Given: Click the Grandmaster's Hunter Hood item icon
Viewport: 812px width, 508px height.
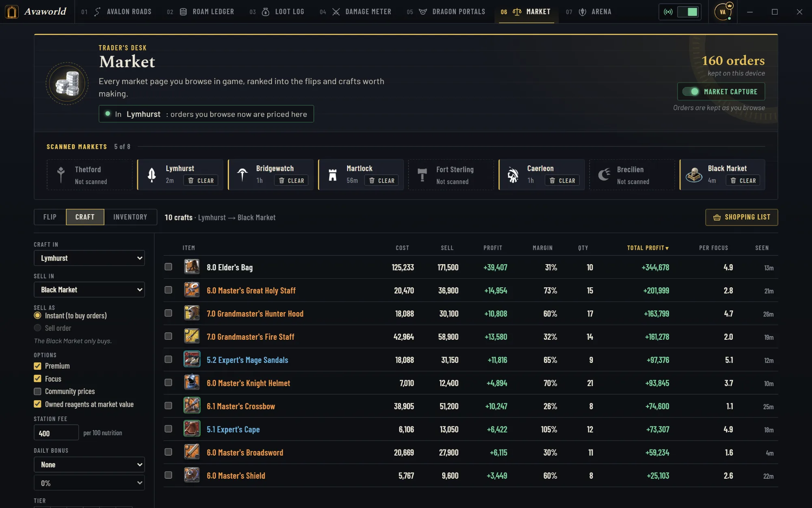Looking at the screenshot, I should (x=192, y=313).
